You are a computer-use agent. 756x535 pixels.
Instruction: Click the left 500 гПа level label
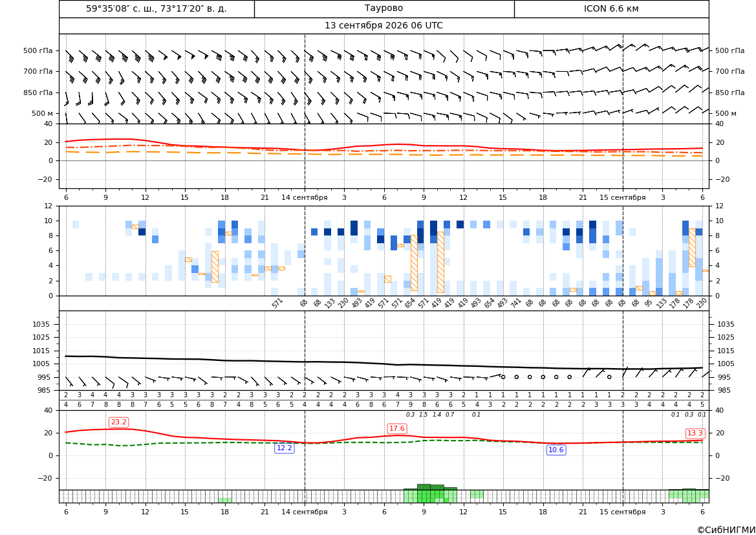pos(38,50)
